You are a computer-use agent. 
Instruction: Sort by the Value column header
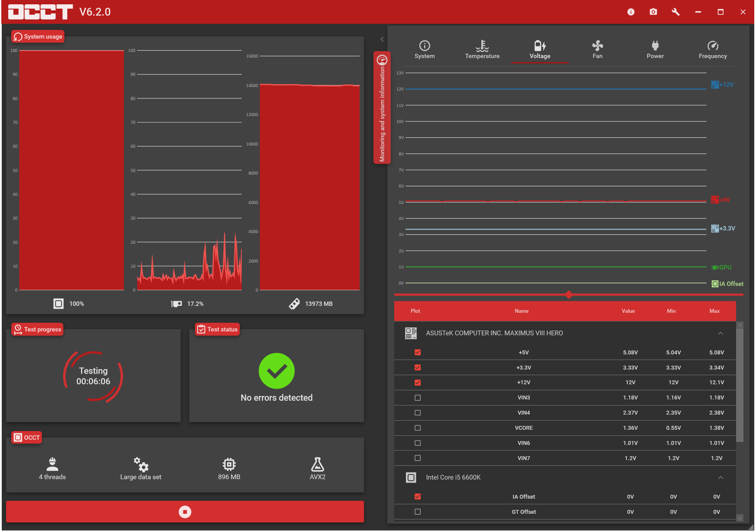[628, 311]
